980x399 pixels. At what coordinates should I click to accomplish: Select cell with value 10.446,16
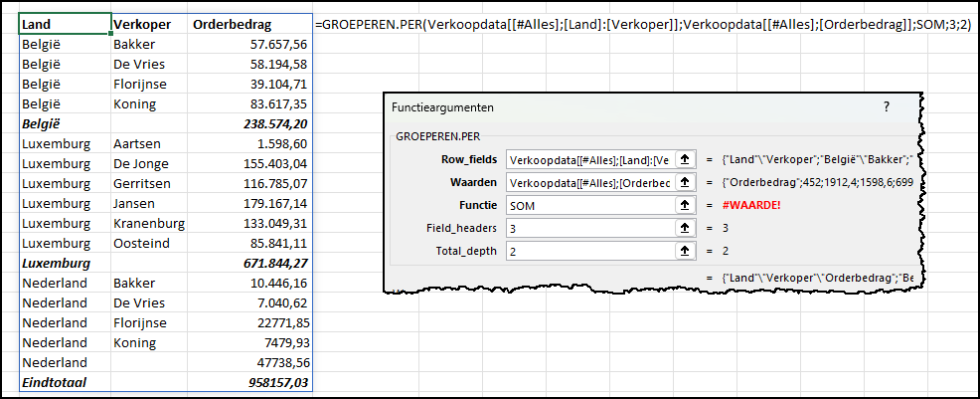coord(250,283)
